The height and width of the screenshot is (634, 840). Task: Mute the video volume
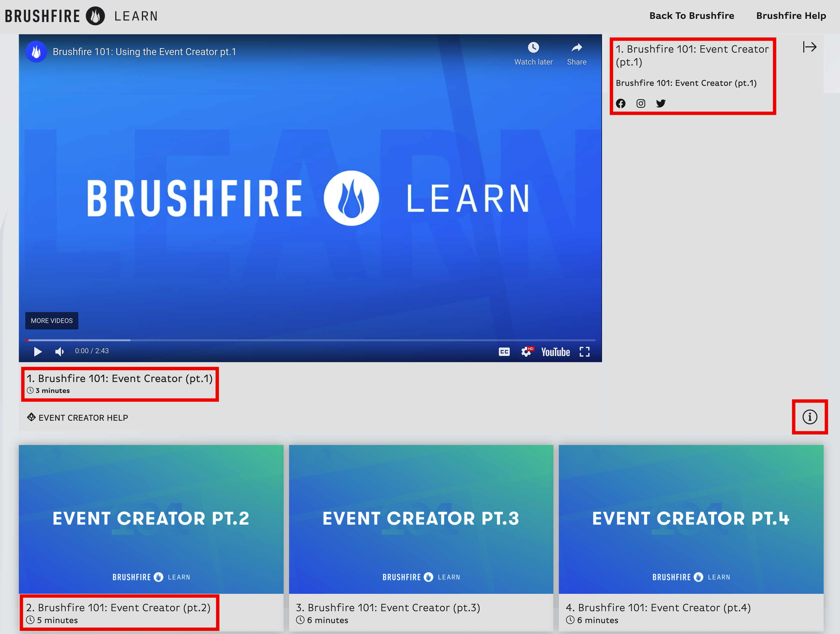[59, 351]
